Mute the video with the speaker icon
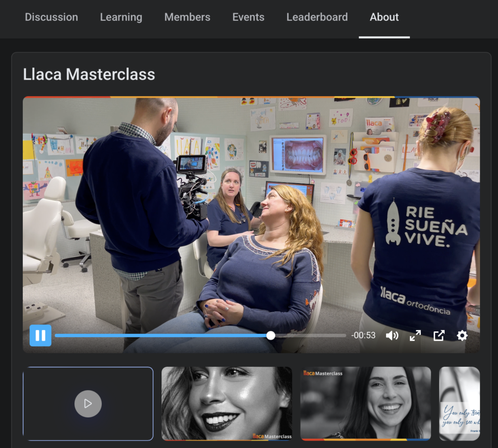 click(392, 335)
